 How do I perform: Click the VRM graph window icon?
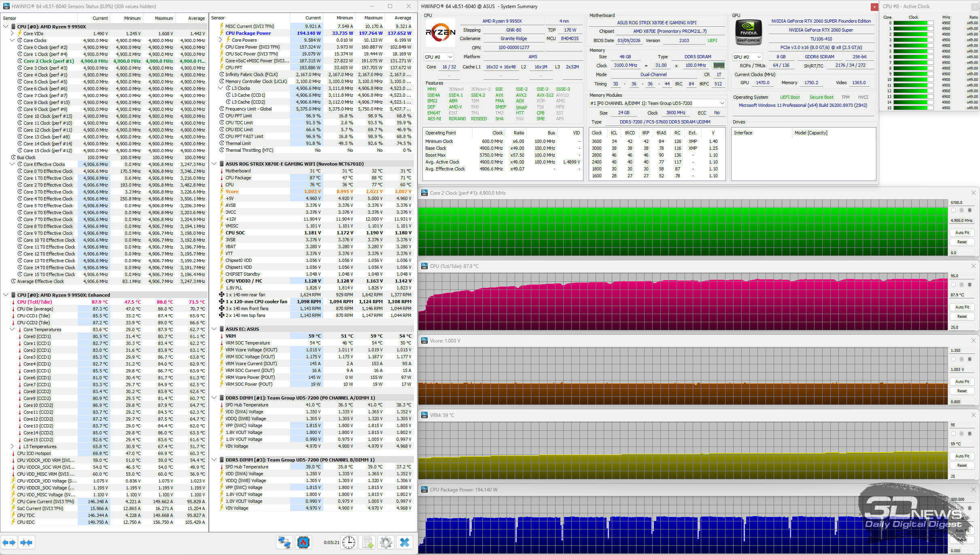pos(424,415)
